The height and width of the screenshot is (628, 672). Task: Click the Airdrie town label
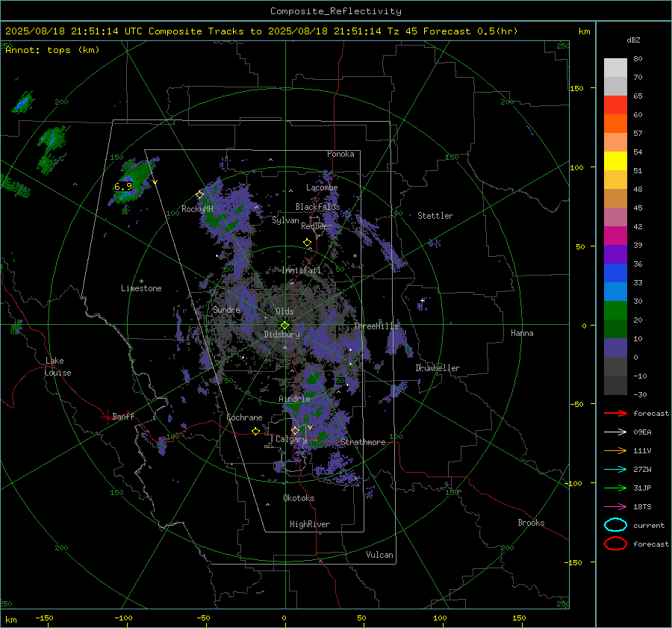[294, 399]
